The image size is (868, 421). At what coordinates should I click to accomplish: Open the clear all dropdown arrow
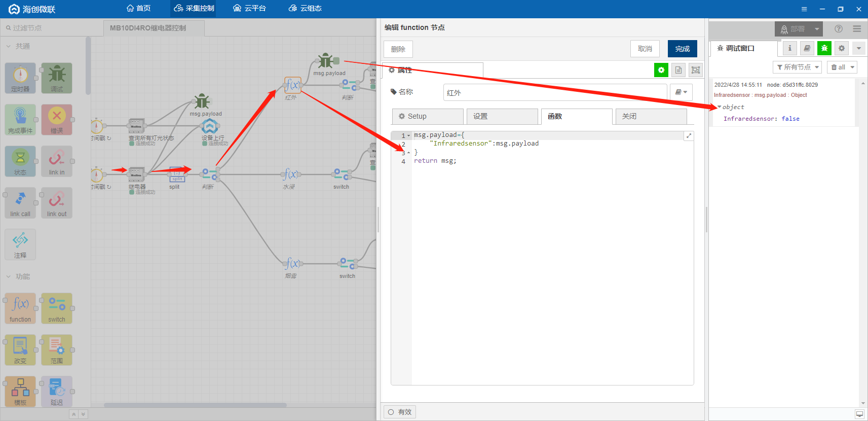[x=853, y=67]
